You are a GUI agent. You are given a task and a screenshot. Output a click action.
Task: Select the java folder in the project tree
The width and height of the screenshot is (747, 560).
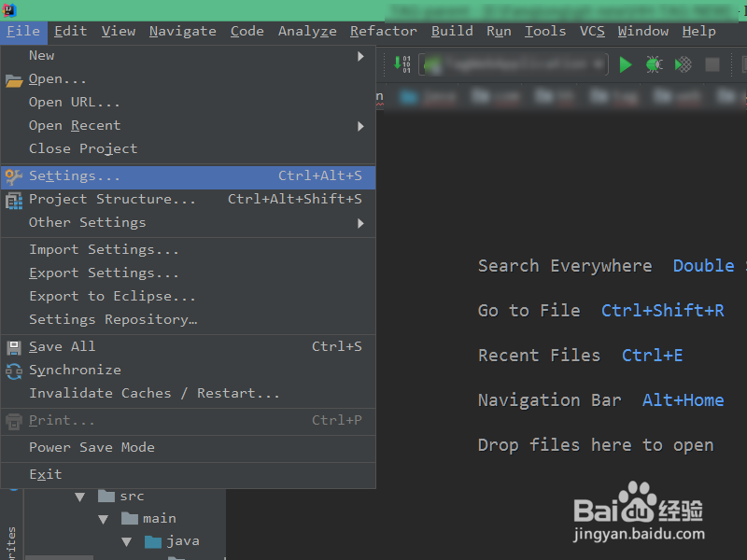tap(183, 540)
